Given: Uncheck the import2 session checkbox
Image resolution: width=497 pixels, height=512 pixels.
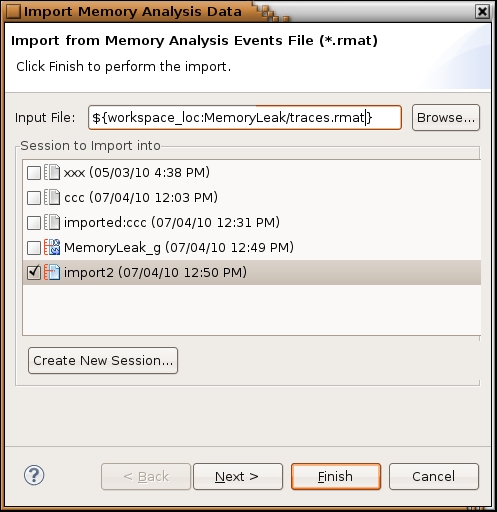Looking at the screenshot, I should (x=34, y=273).
